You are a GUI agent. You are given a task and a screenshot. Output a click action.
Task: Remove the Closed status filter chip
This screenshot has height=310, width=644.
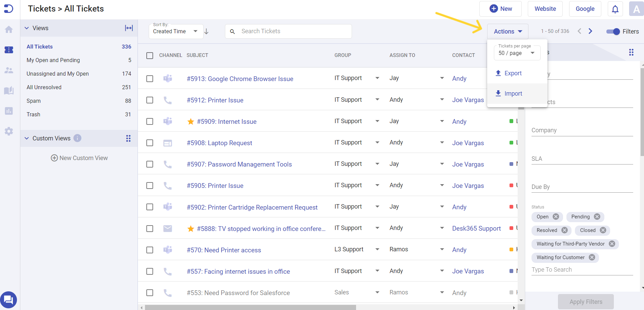pos(603,230)
